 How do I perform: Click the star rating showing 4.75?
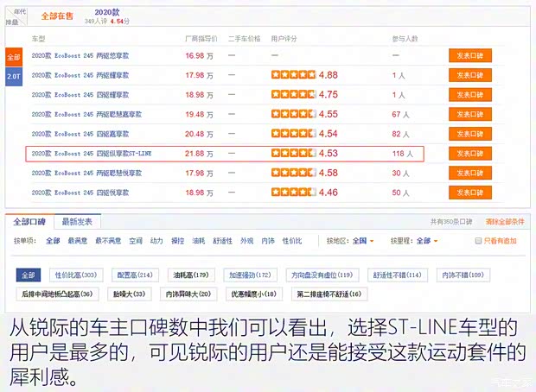293,94
